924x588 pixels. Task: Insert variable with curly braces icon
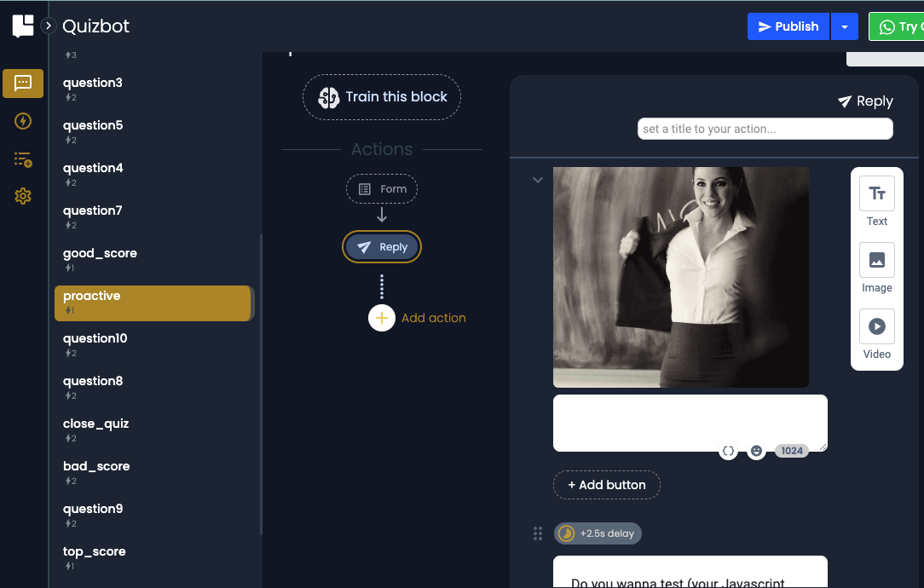pyautogui.click(x=728, y=452)
